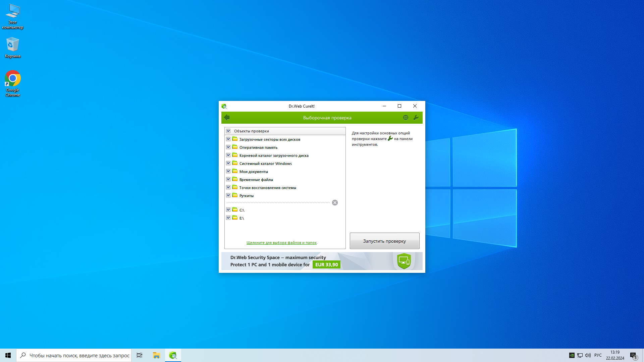Viewport: 644px width, 362px height.
Task: Open the РУС language indicator
Action: [598, 355]
